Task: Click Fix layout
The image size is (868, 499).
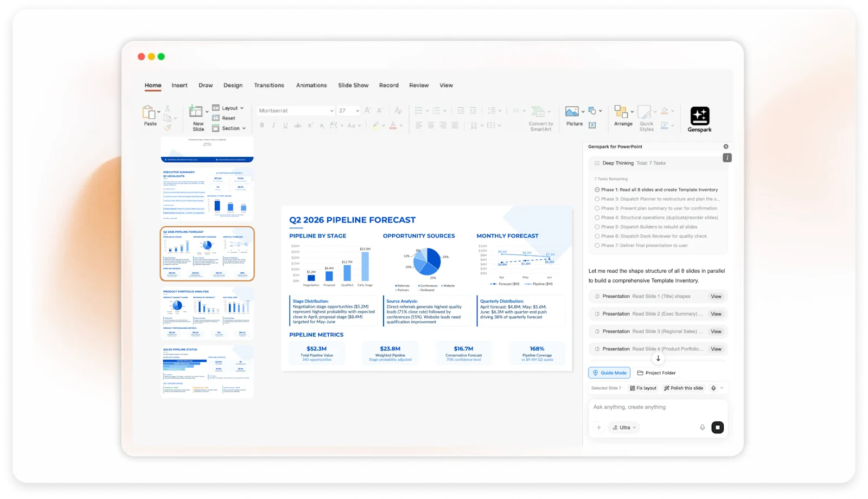Action: [643, 388]
